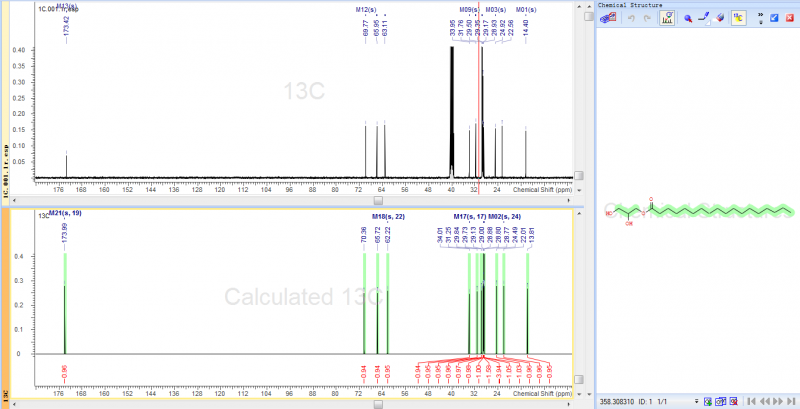Click the 13.81 calculated peak label

pos(530,235)
